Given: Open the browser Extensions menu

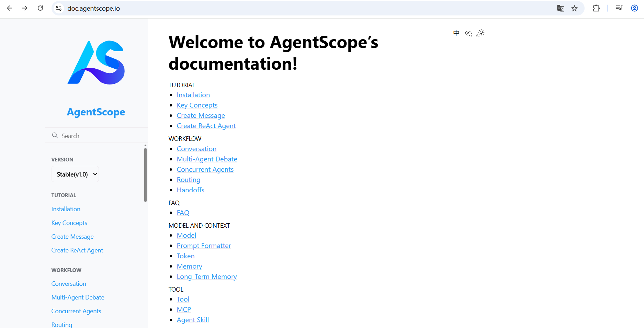Looking at the screenshot, I should (596, 8).
